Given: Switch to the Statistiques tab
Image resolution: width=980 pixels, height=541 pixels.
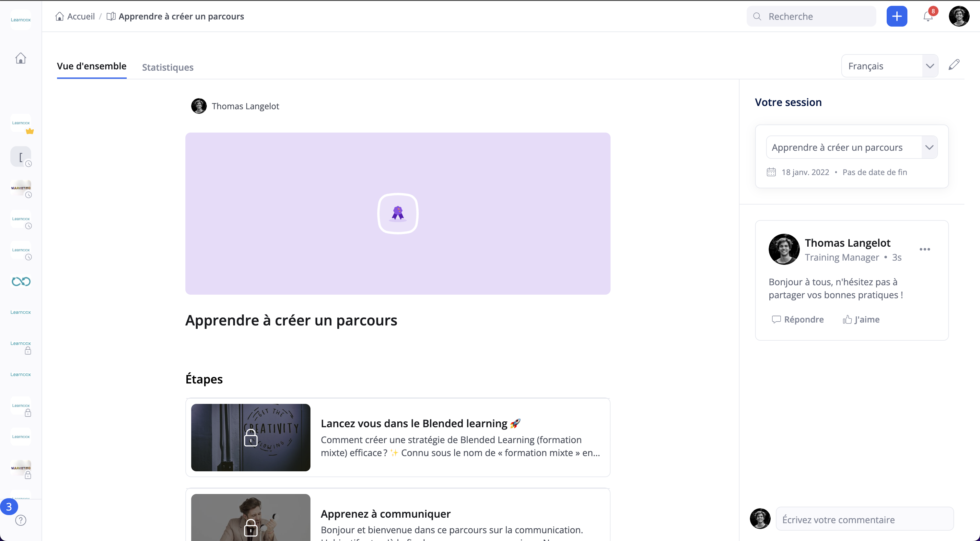Looking at the screenshot, I should 168,67.
